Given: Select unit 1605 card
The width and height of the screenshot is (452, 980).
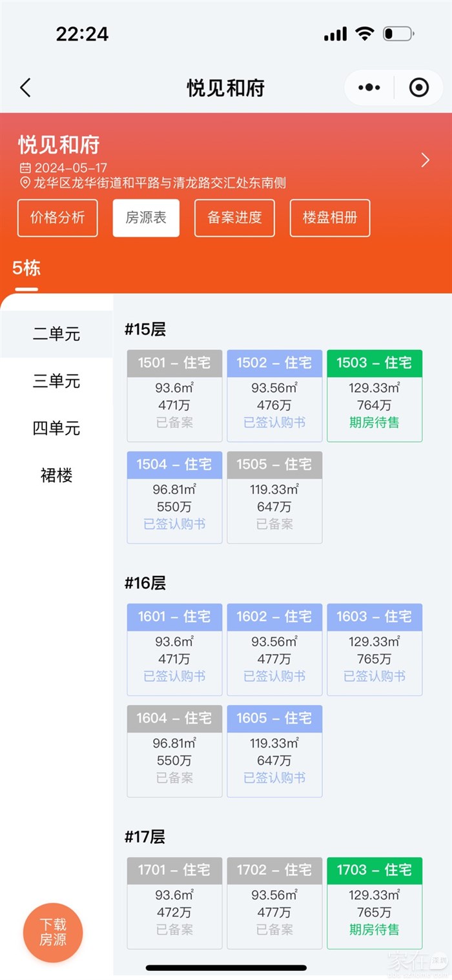Looking at the screenshot, I should (x=274, y=750).
